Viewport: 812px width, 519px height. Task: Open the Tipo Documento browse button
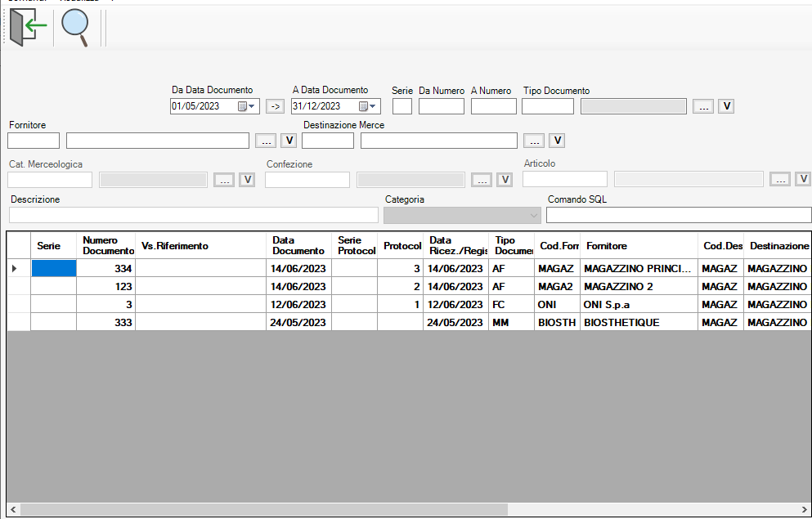pyautogui.click(x=703, y=106)
